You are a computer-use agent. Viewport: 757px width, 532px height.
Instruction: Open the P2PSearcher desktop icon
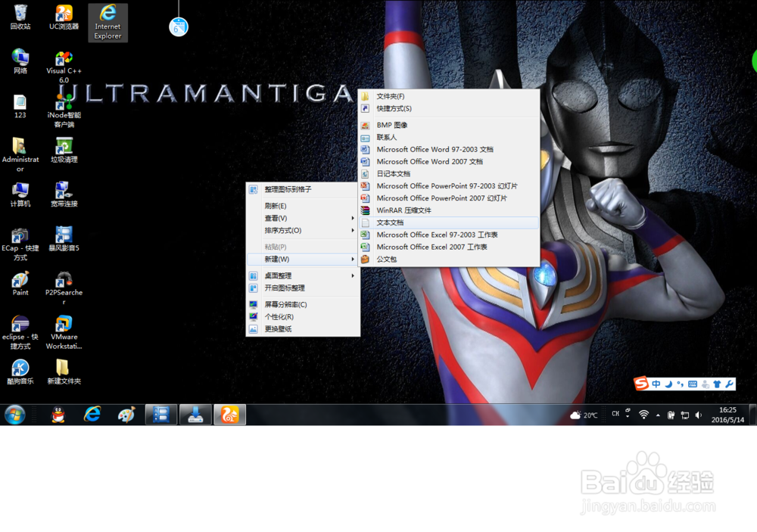(x=64, y=288)
